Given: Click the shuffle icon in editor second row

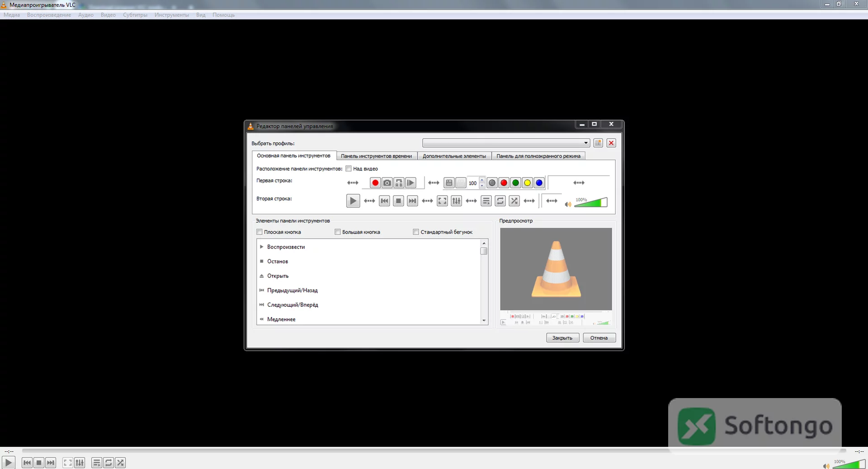Looking at the screenshot, I should point(514,201).
